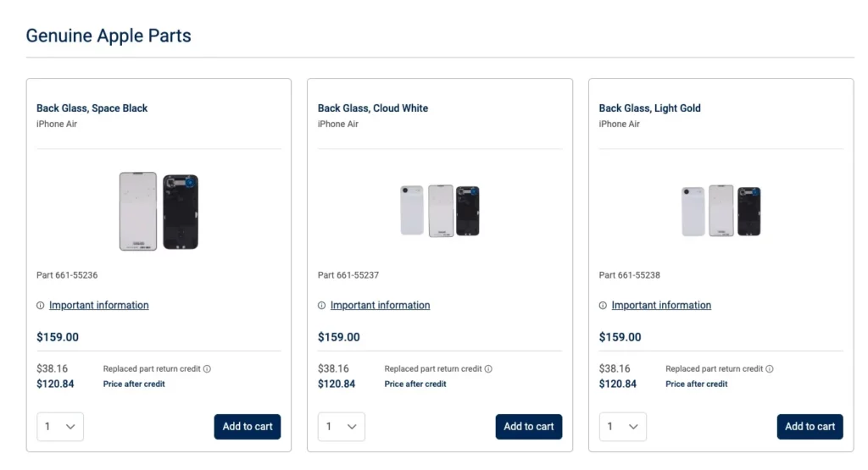The height and width of the screenshot is (470, 868).
Task: Add Space Black back glass to cart
Action: point(248,427)
